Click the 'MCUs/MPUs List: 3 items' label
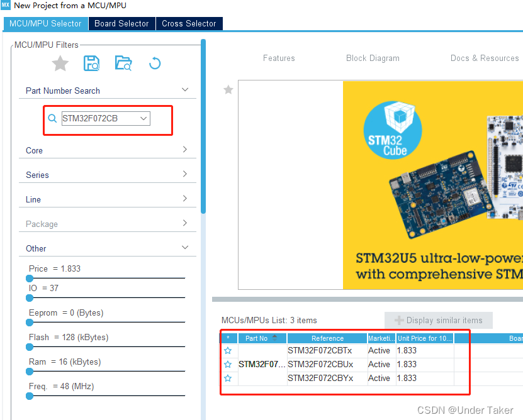 (269, 320)
